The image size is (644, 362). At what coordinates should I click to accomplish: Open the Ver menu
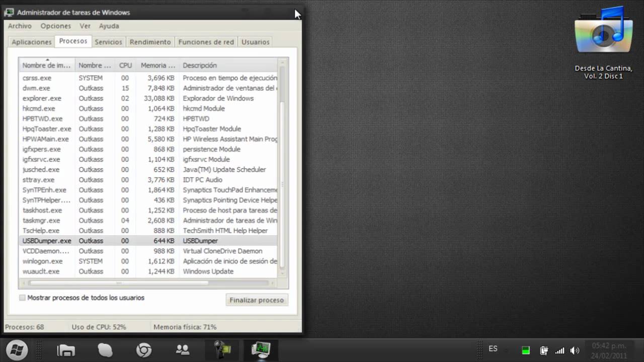(85, 26)
